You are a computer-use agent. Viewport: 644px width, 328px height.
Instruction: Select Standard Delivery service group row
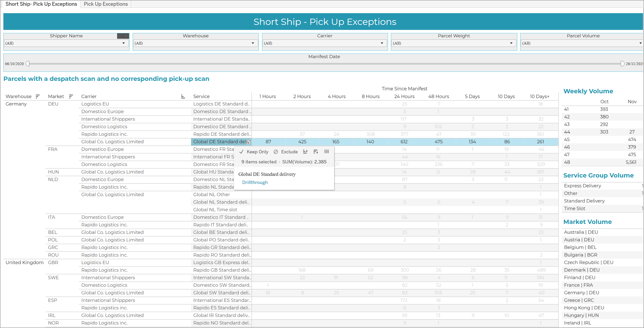[584, 201]
